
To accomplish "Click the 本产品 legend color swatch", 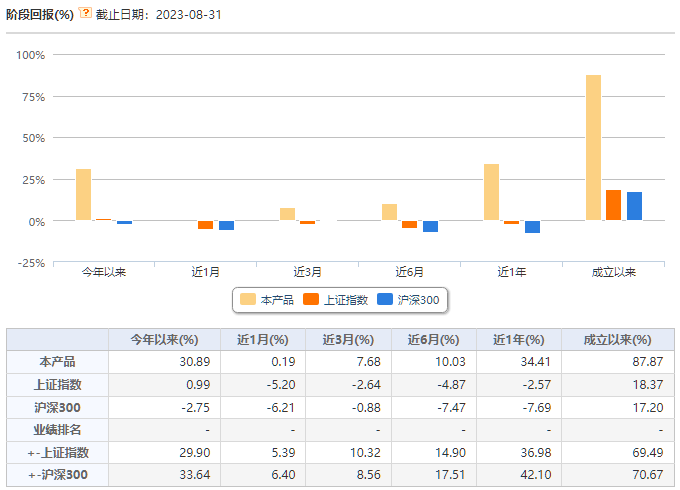I will (248, 299).
